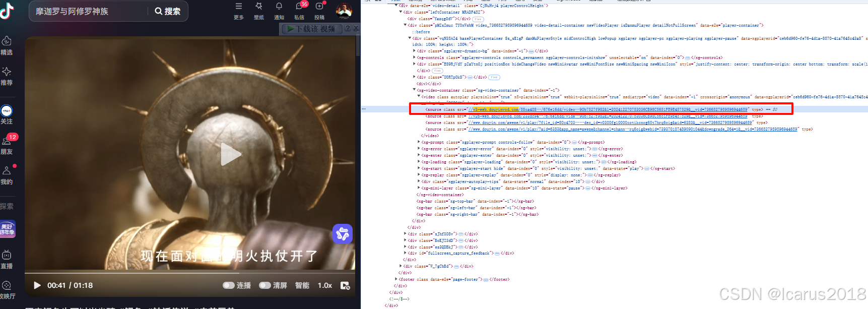Select the closing </xg-video-container> row

point(440,195)
